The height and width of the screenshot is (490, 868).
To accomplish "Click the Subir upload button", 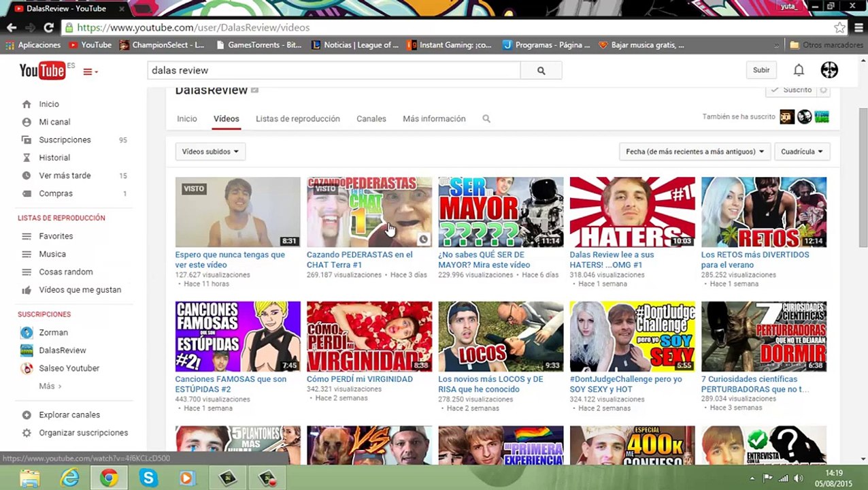I will click(761, 70).
